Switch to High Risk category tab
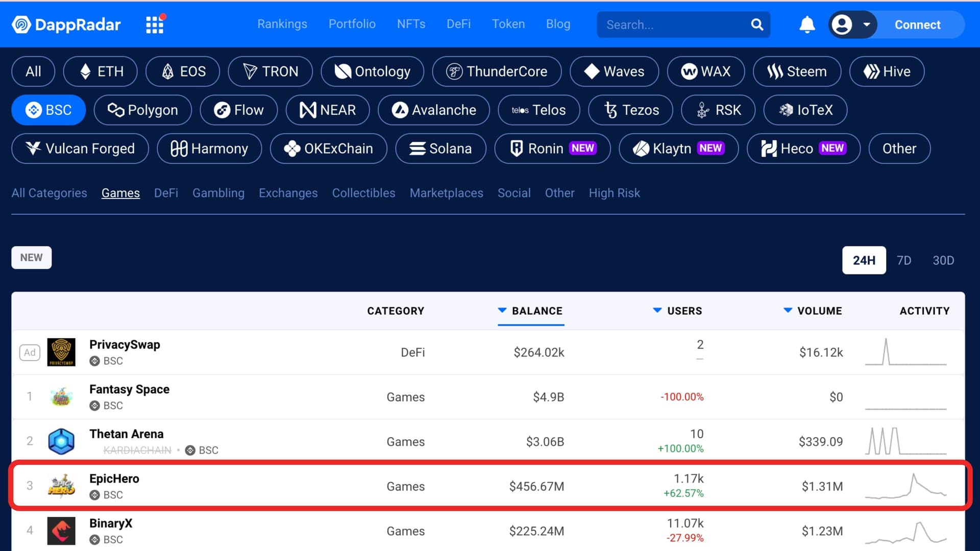The height and width of the screenshot is (551, 980). [614, 193]
